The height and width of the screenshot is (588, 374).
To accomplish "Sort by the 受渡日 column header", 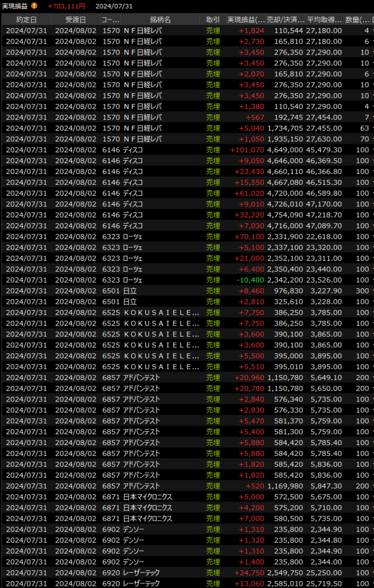I will click(x=75, y=20).
